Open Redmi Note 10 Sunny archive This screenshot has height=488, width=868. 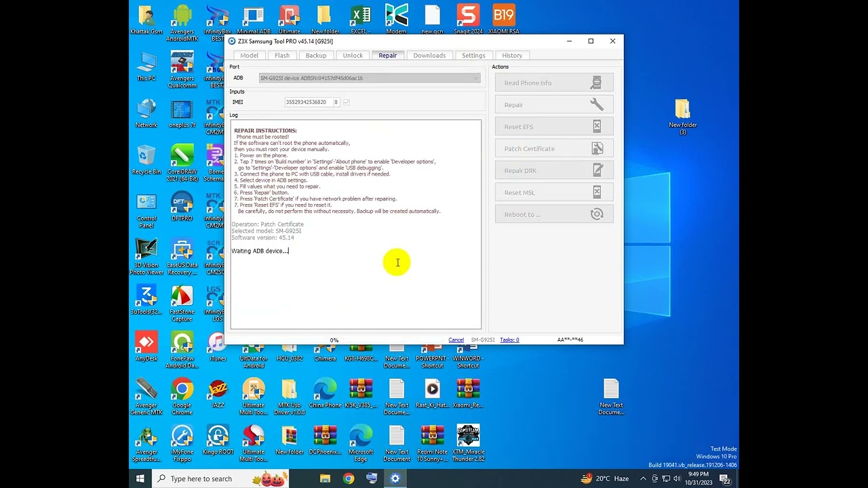pyautogui.click(x=432, y=444)
